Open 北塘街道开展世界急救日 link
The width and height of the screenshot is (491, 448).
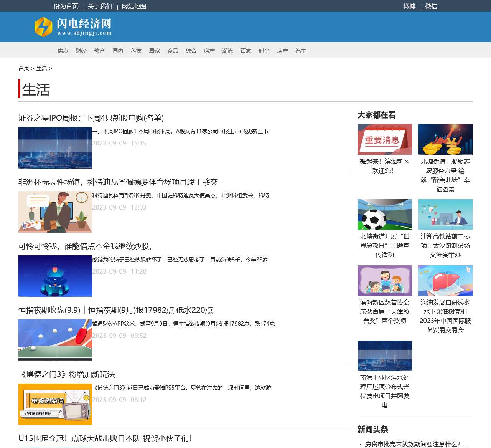coord(385,246)
